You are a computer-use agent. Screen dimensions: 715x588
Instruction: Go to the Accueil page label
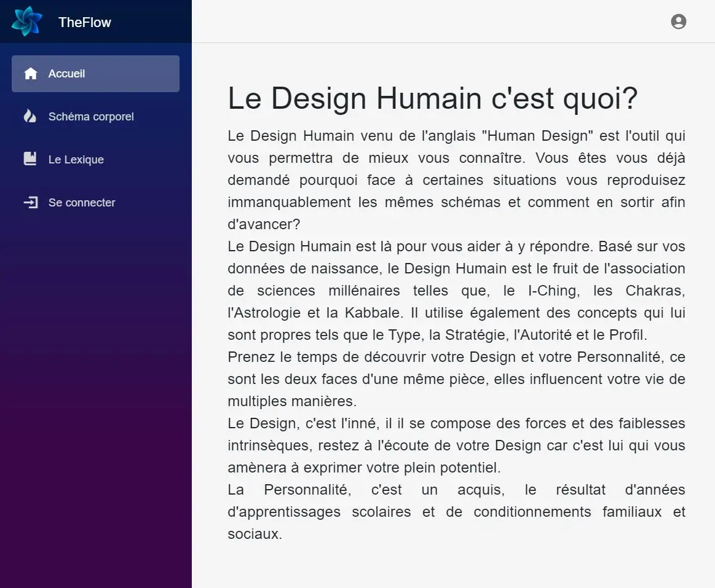tap(66, 74)
